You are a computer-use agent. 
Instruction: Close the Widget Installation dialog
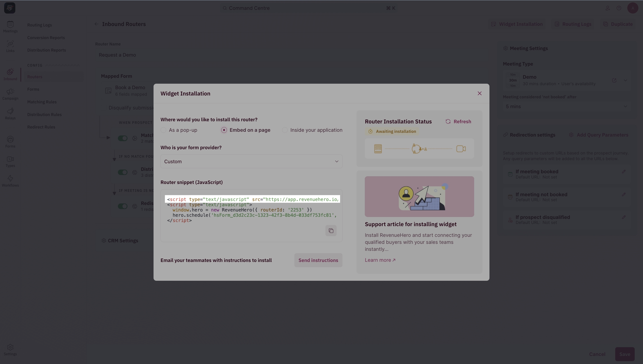[x=479, y=93]
